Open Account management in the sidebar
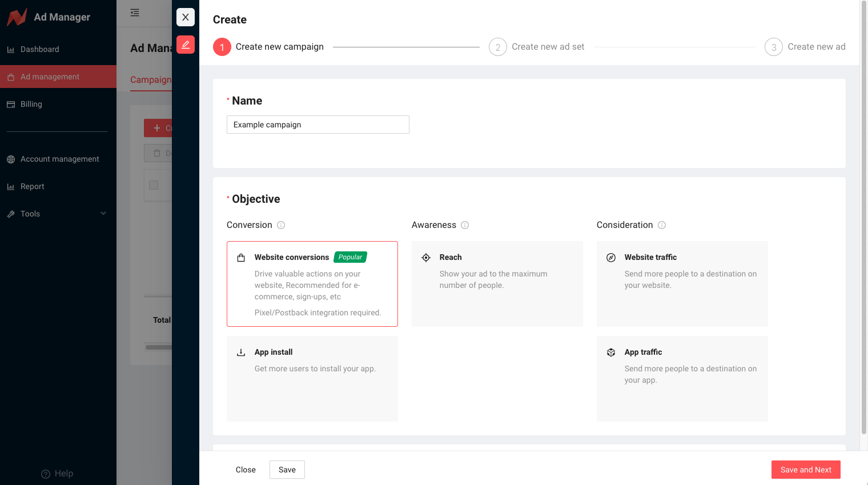 [58, 159]
